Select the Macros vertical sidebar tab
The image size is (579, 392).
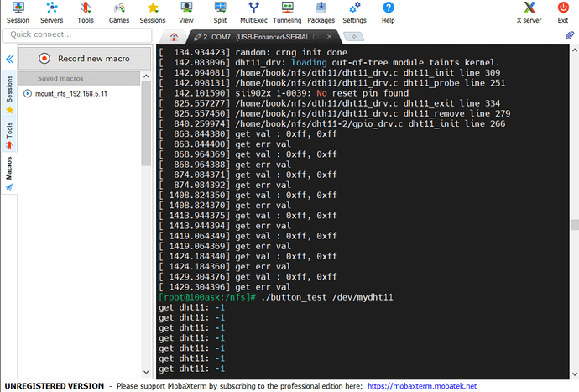click(x=9, y=173)
